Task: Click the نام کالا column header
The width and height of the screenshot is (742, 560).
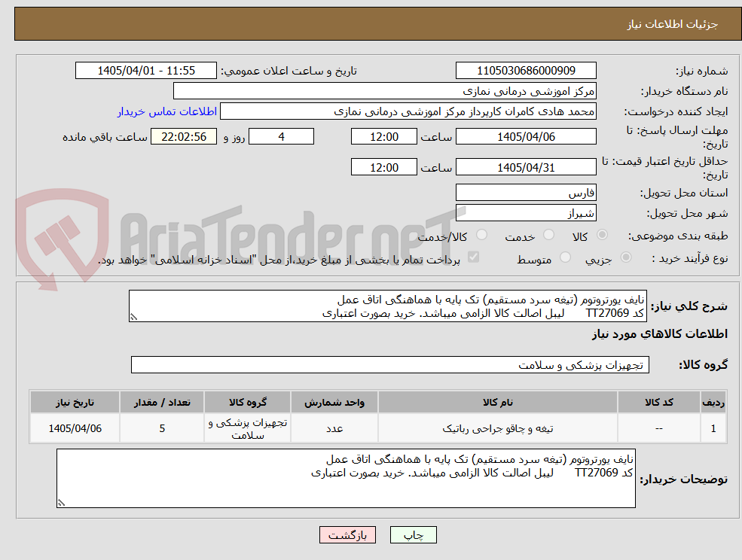Action: click(497, 402)
